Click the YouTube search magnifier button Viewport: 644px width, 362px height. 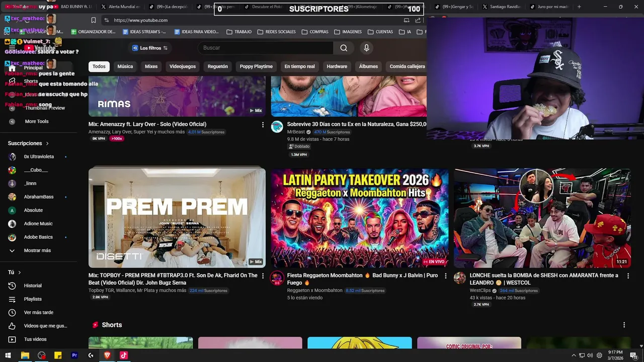[344, 48]
